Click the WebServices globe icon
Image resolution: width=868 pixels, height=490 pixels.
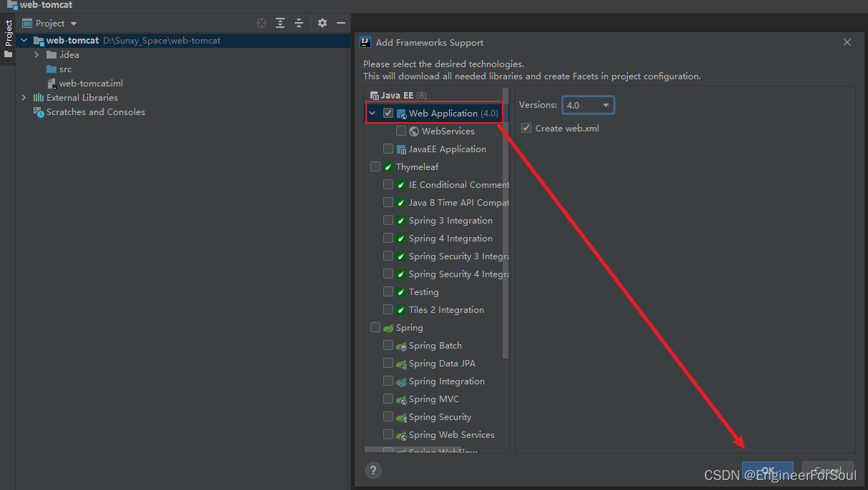pos(414,131)
